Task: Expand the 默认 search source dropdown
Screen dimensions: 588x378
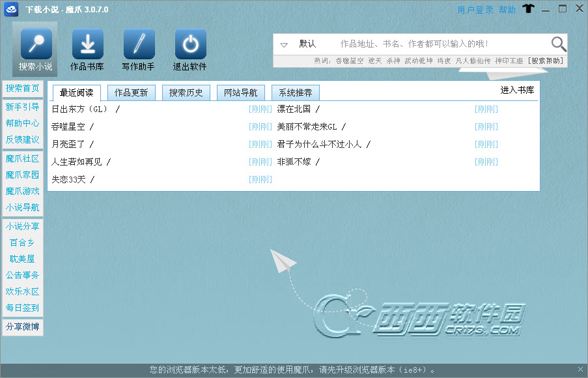Action: (x=284, y=45)
